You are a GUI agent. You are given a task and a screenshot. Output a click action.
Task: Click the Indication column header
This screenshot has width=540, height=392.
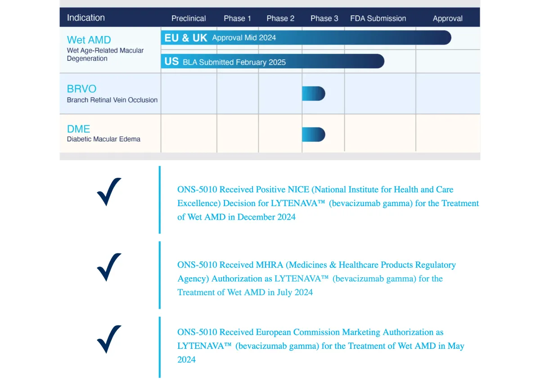pyautogui.click(x=86, y=18)
